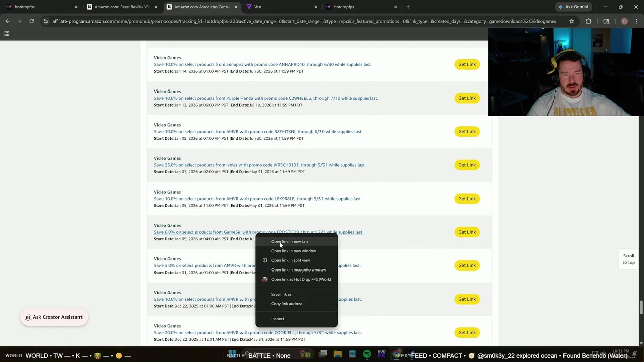
Task: Click the Jan 07, 2026 start date text
Action: point(191,172)
